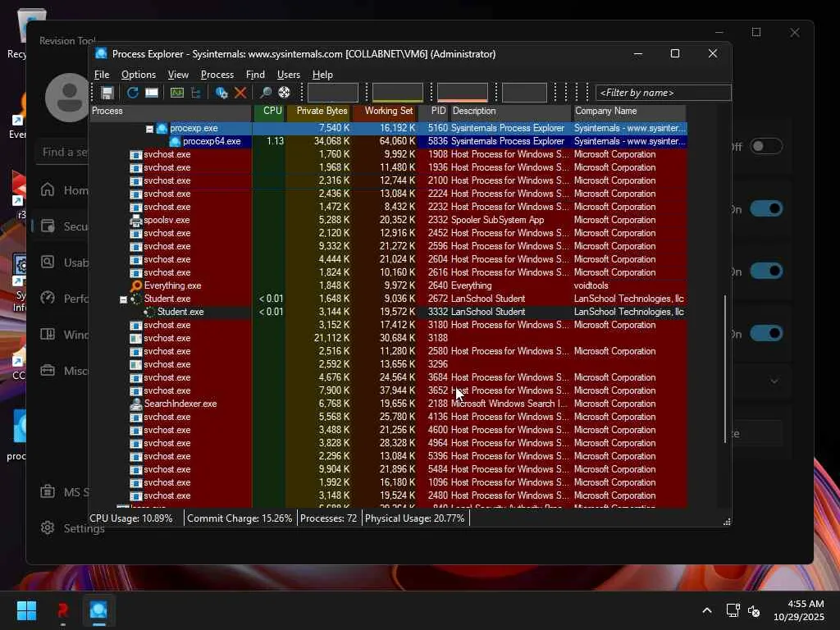The width and height of the screenshot is (840, 630).
Task: Click the second mini graph with yellow line
Action: point(398,93)
